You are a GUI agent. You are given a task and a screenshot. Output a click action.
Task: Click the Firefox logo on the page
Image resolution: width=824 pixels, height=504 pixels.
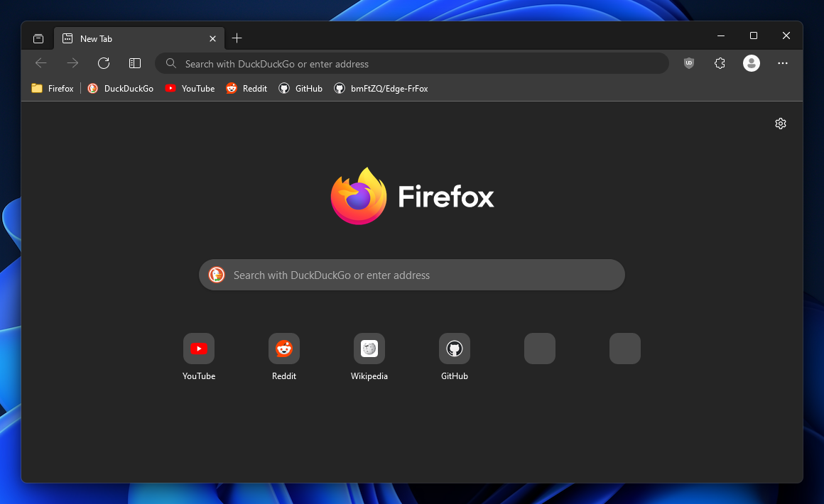pos(412,196)
